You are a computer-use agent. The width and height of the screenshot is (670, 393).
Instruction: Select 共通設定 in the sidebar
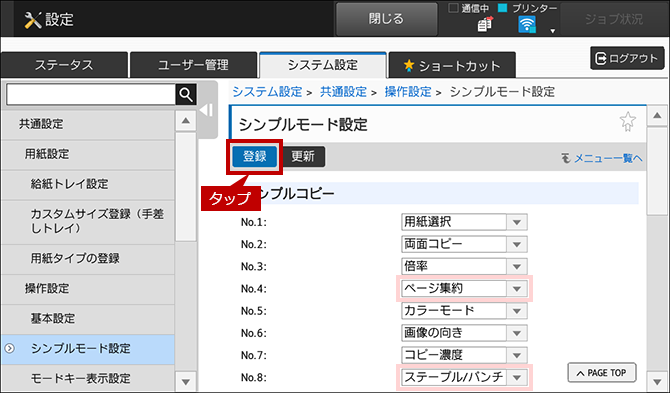[88, 124]
